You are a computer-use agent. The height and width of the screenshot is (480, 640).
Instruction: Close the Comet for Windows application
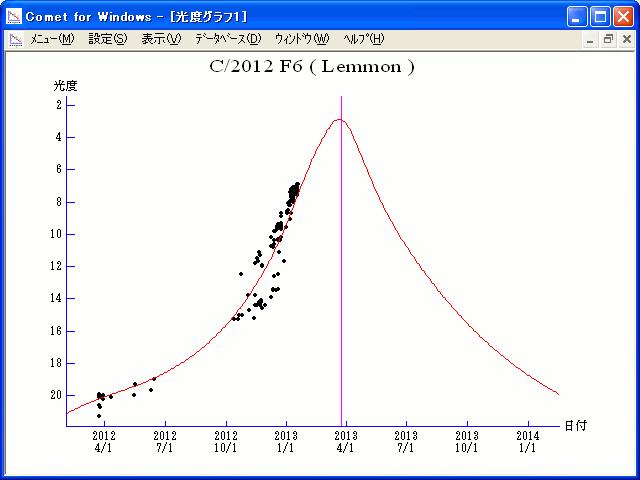pos(624,16)
